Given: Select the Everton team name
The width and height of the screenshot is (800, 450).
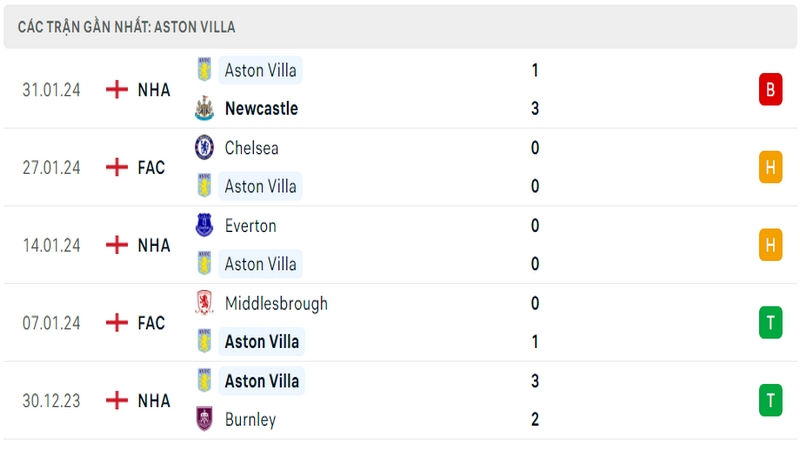Looking at the screenshot, I should pyautogui.click(x=251, y=226).
